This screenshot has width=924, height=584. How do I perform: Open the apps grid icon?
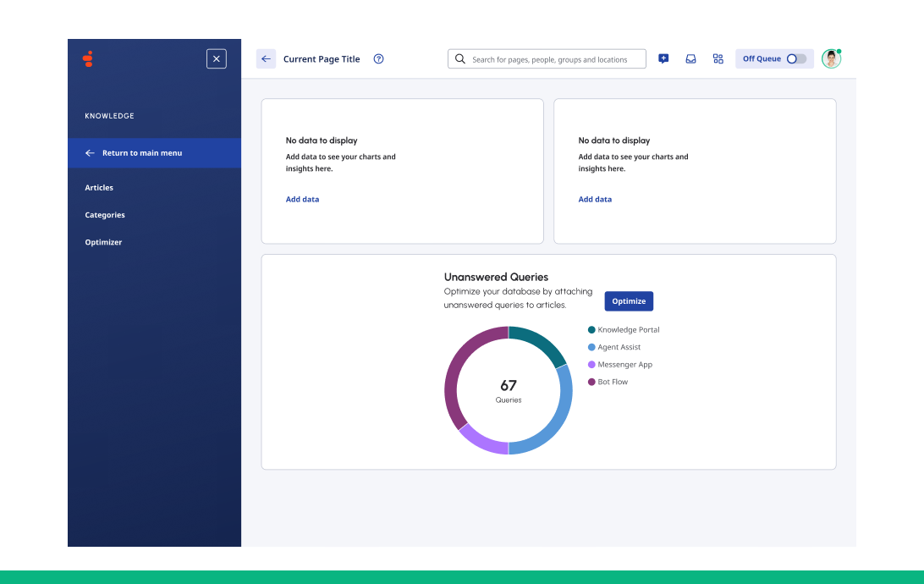click(x=718, y=59)
